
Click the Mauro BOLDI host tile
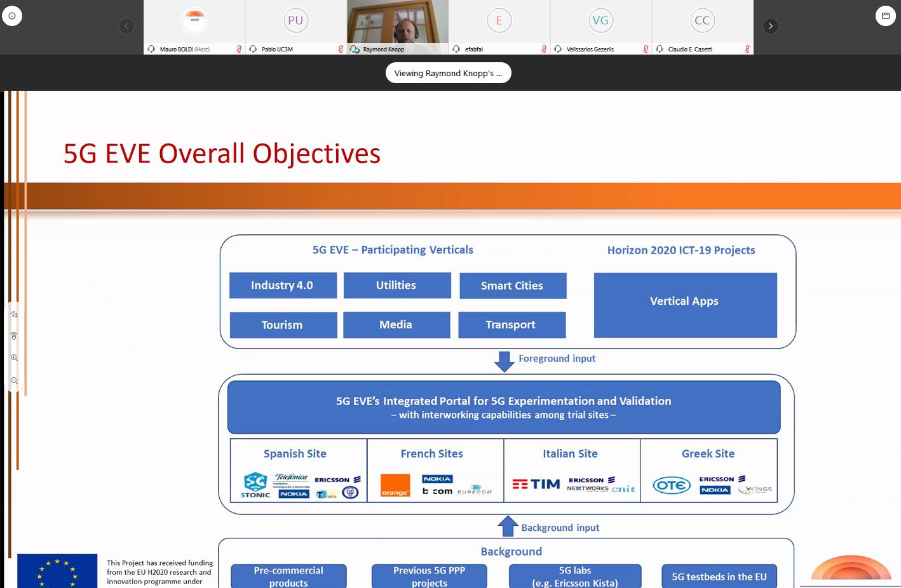pos(194,22)
